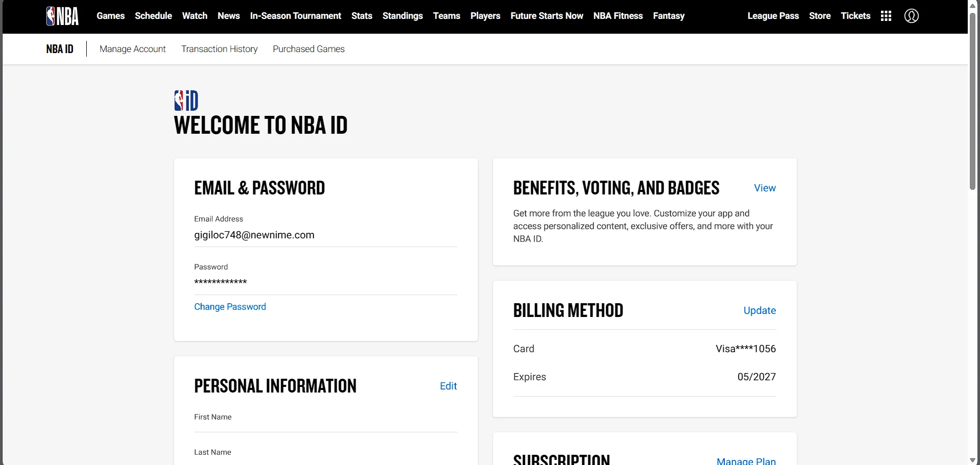Image resolution: width=980 pixels, height=465 pixels.
Task: Open NBA Fitness section
Action: [x=618, y=16]
